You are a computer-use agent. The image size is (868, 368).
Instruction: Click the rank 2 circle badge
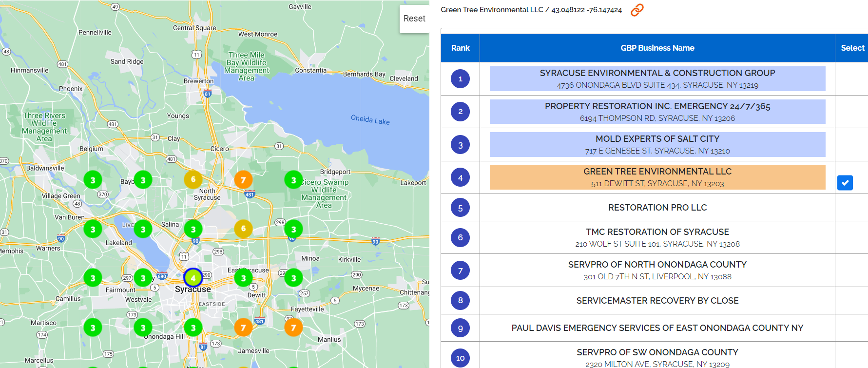tap(460, 112)
